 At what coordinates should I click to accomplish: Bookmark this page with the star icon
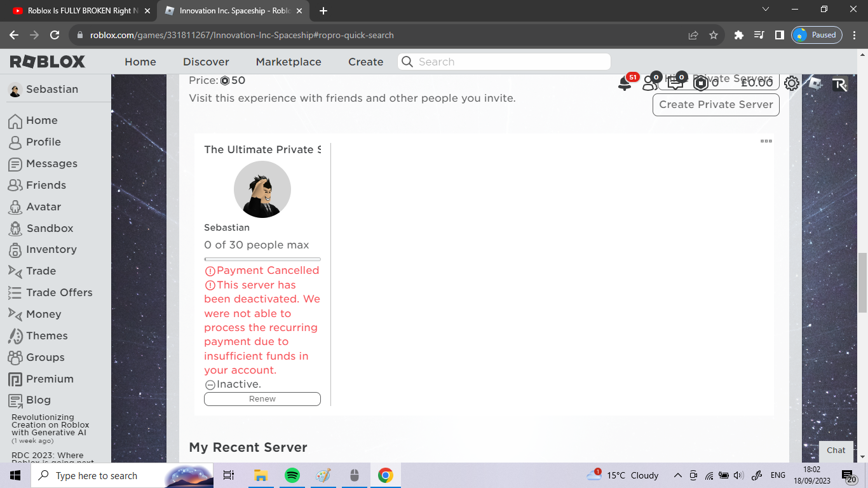(x=714, y=35)
